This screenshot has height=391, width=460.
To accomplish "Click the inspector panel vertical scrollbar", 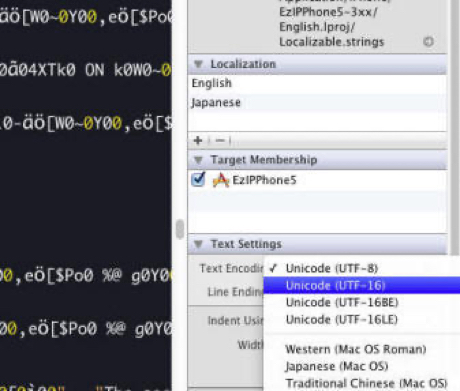I will 454,127.
